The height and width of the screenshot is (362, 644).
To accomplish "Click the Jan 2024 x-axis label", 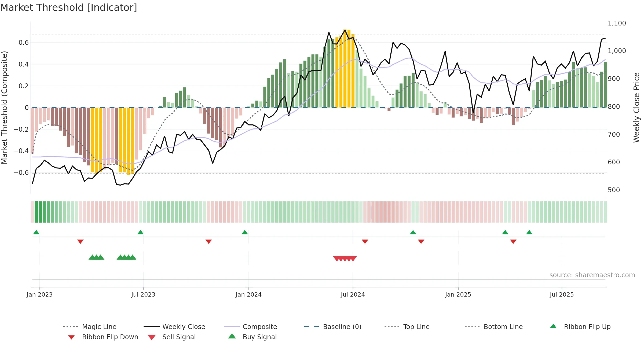I will [x=248, y=294].
